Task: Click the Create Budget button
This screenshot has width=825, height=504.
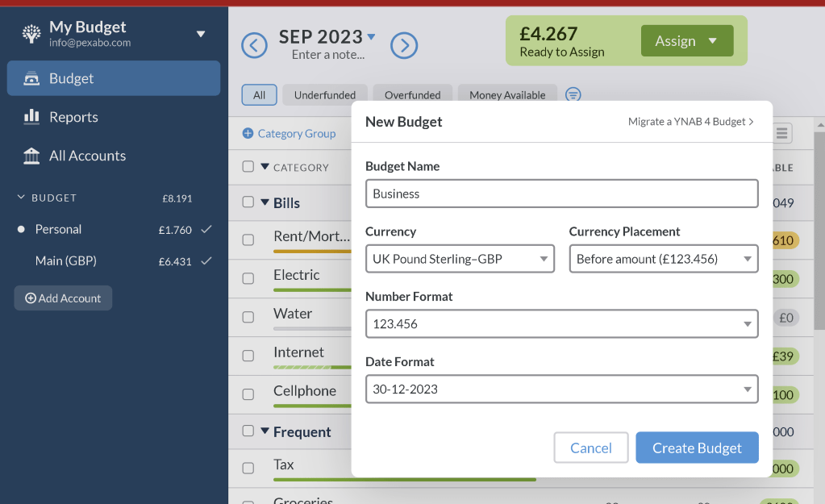Action: coord(697,448)
